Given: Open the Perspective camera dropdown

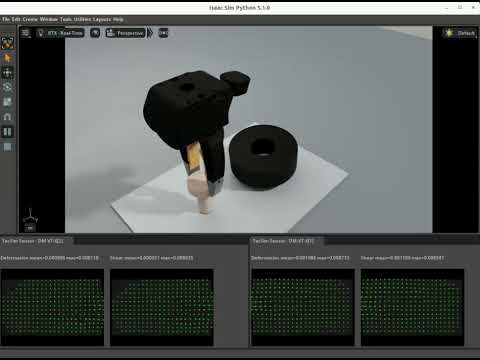Looking at the screenshot, I should point(125,33).
